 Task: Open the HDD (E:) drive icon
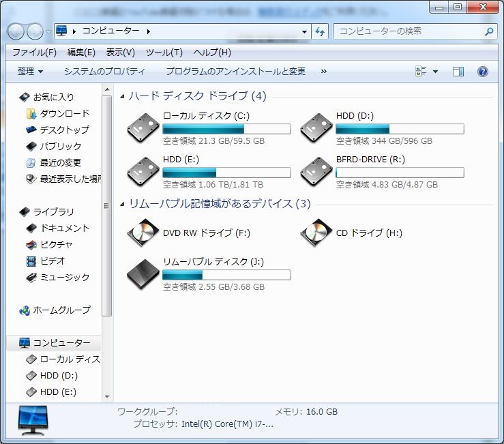143,172
